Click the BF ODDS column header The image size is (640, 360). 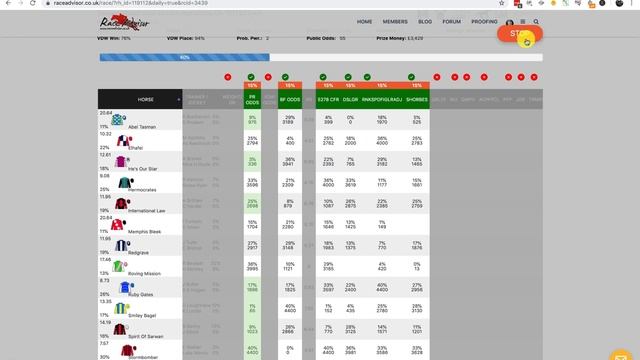[x=290, y=100]
